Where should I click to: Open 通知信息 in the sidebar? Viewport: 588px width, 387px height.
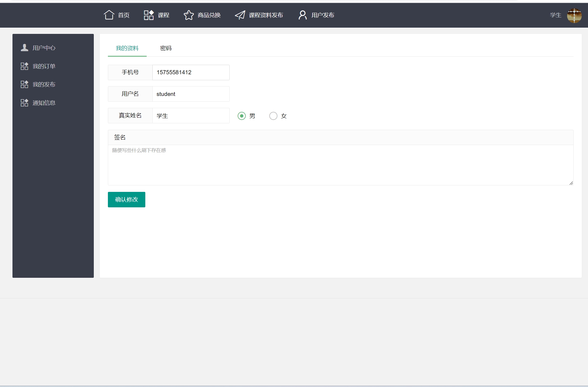44,103
